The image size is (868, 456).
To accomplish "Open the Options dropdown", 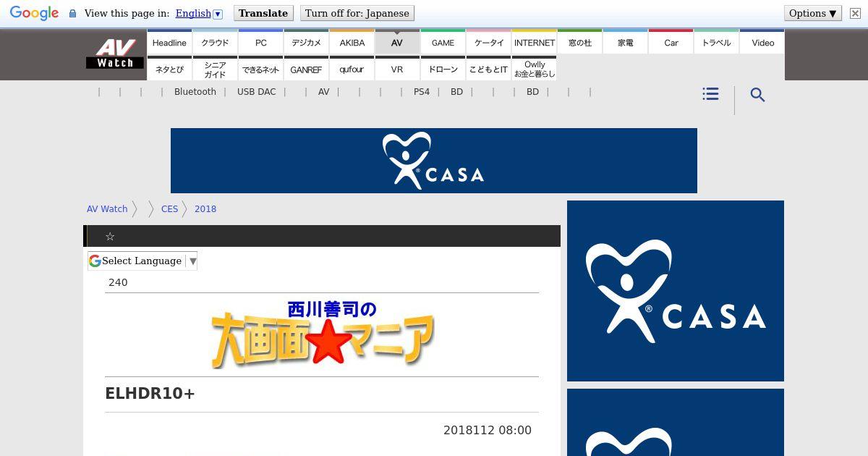I will (813, 13).
